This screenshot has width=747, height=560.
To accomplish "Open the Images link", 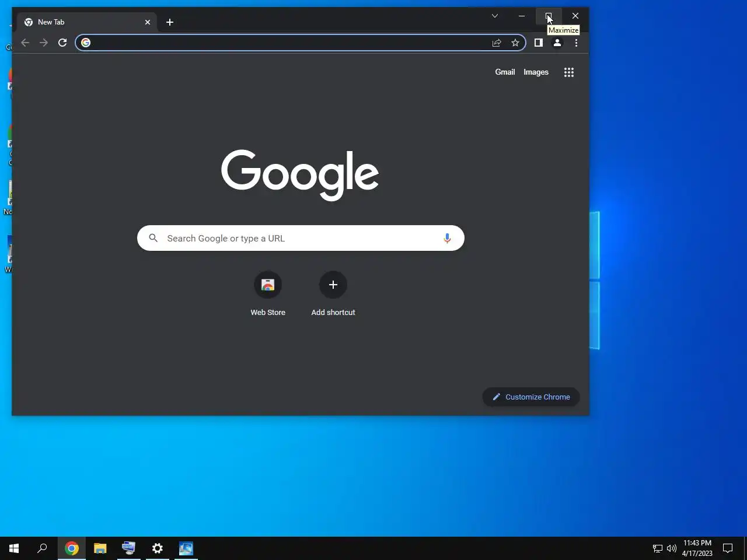I will point(536,72).
